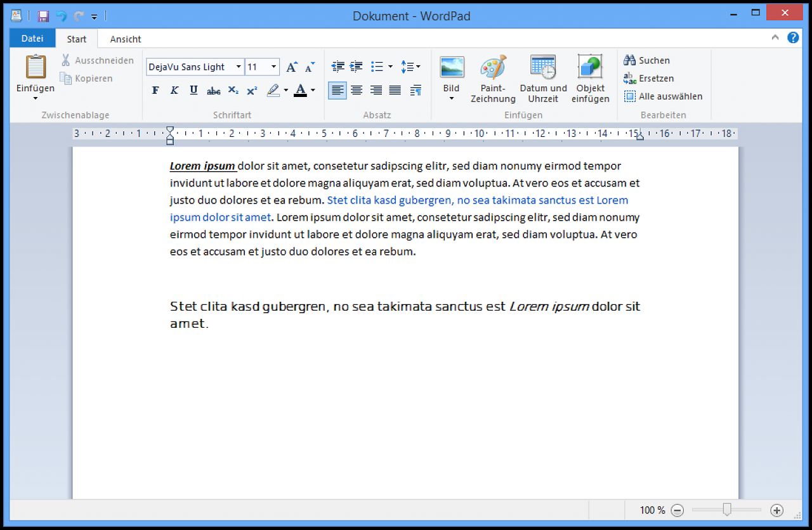Click Suchen to find text
This screenshot has width=812, height=530.
point(646,60)
